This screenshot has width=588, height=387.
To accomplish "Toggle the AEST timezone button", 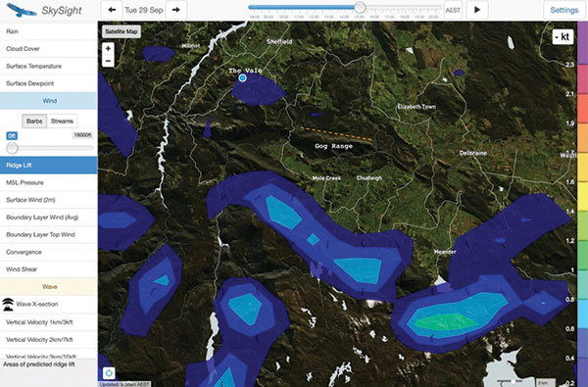I will pyautogui.click(x=453, y=10).
